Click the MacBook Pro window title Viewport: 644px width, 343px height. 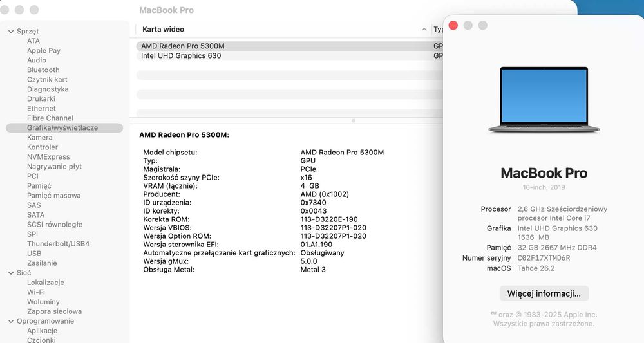pyautogui.click(x=166, y=10)
